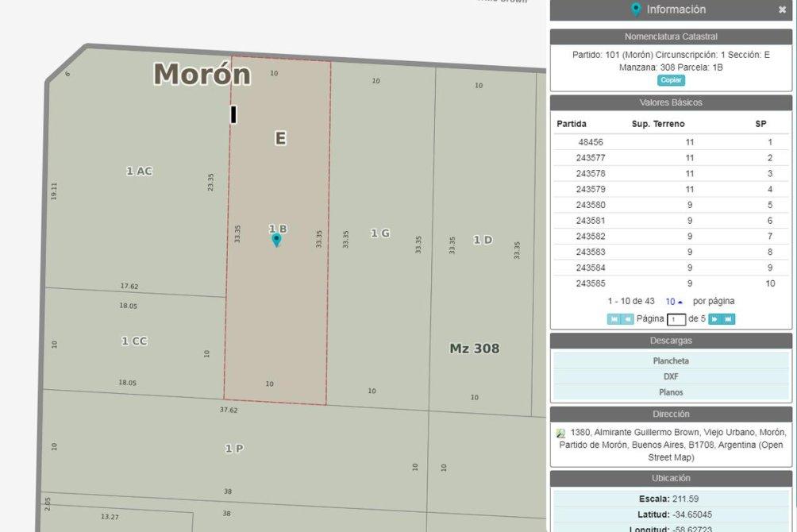Copy the nomenclatura catastral with Copiar

(x=671, y=80)
